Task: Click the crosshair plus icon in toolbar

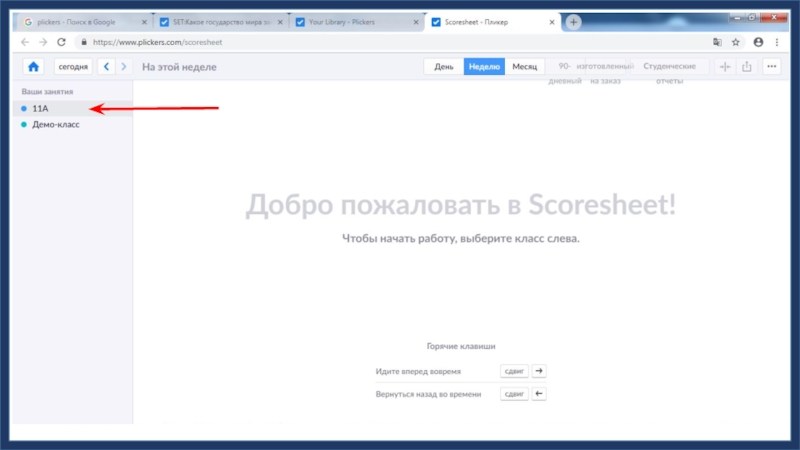Action: [x=725, y=67]
